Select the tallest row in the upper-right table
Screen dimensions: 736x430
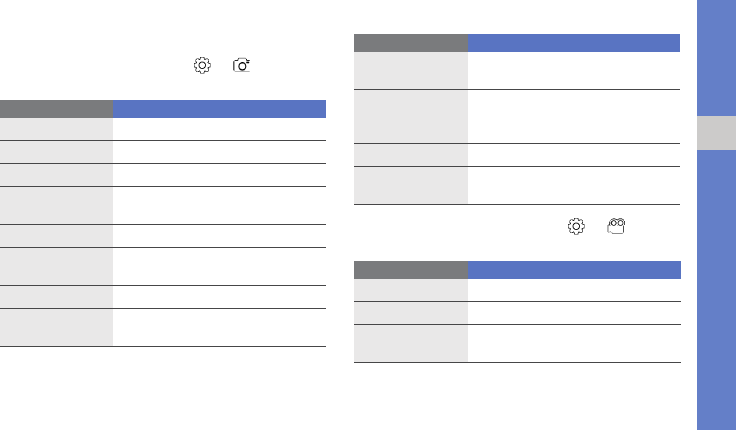[517, 116]
